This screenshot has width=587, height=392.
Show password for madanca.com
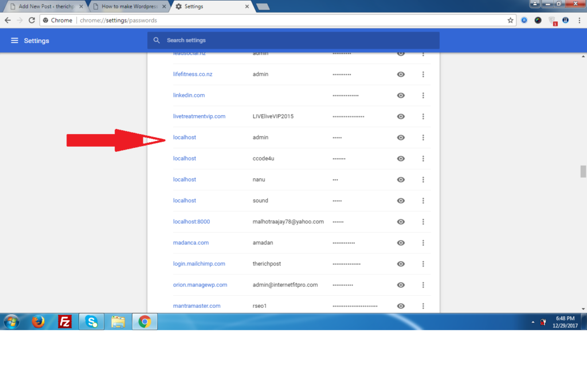point(401,242)
